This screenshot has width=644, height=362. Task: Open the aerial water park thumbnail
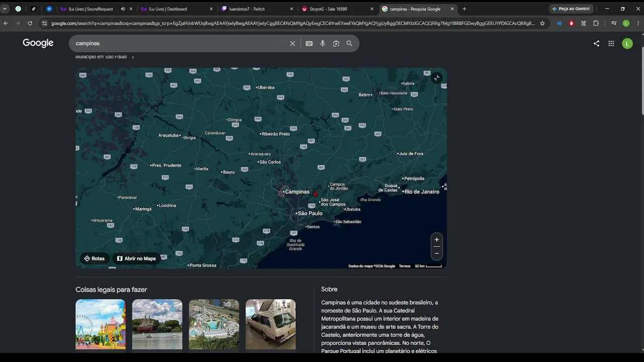click(214, 324)
